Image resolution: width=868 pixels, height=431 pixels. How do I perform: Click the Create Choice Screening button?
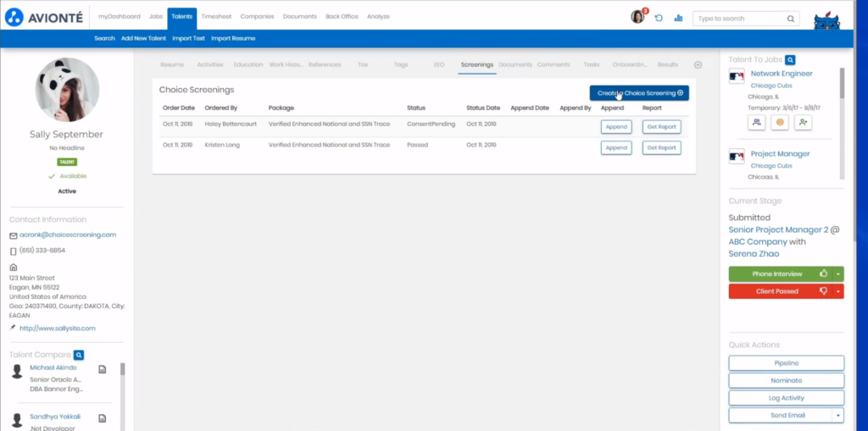pyautogui.click(x=639, y=93)
